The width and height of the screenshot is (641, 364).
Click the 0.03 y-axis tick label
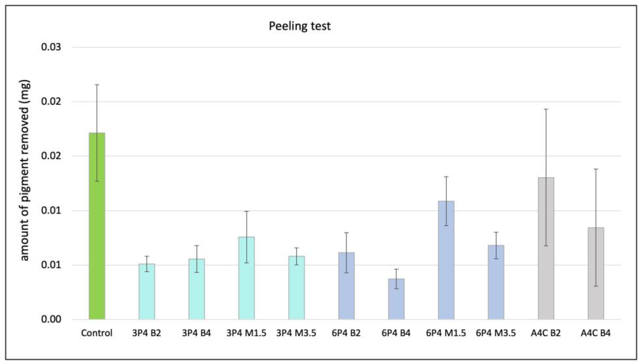[51, 47]
